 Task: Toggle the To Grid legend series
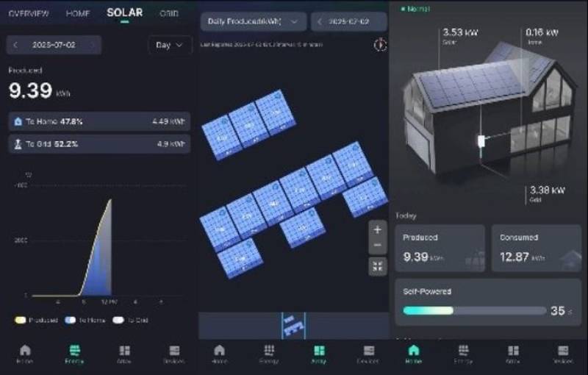[131, 320]
